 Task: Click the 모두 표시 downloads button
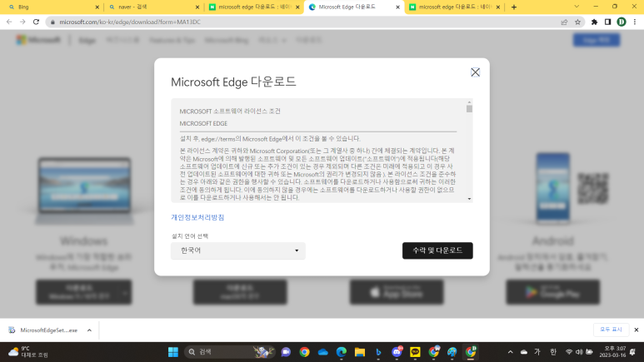click(611, 330)
